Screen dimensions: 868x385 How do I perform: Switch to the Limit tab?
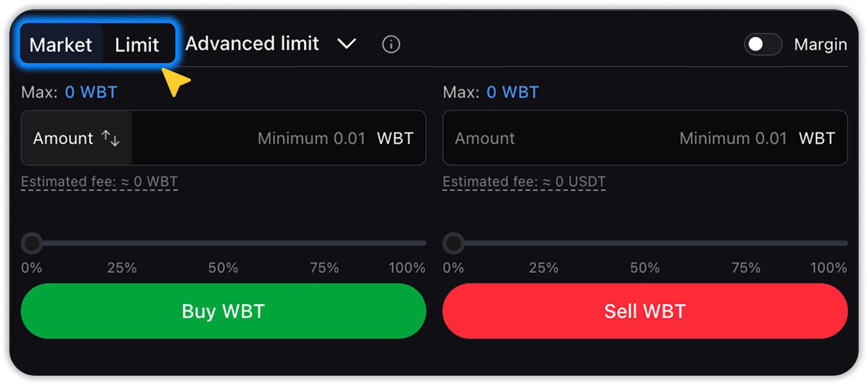pos(137,45)
